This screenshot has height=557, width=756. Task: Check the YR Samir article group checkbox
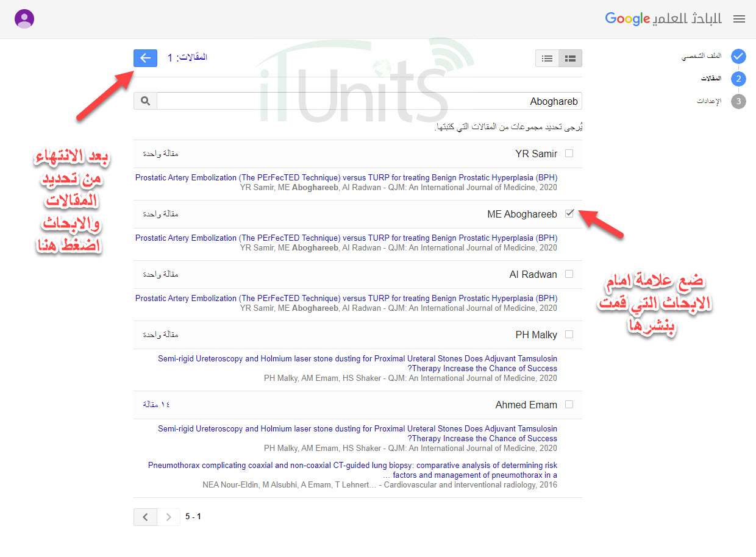click(569, 154)
